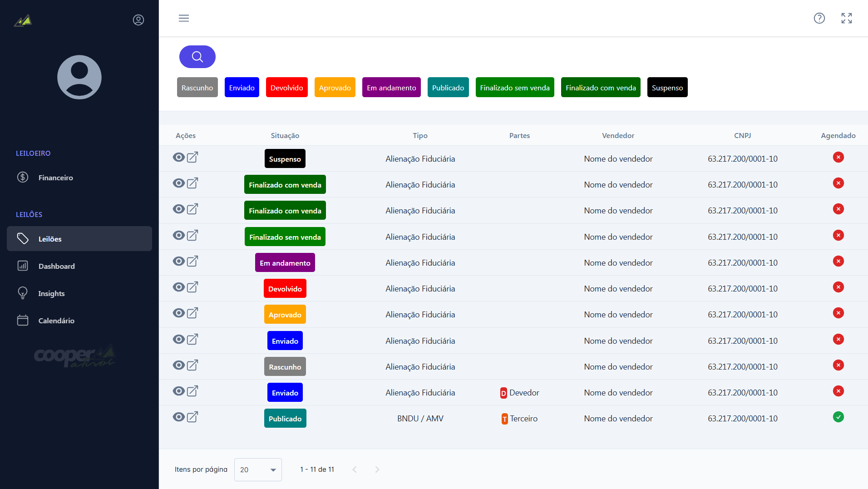Open Insights menu item
The width and height of the screenshot is (868, 489).
(x=79, y=293)
